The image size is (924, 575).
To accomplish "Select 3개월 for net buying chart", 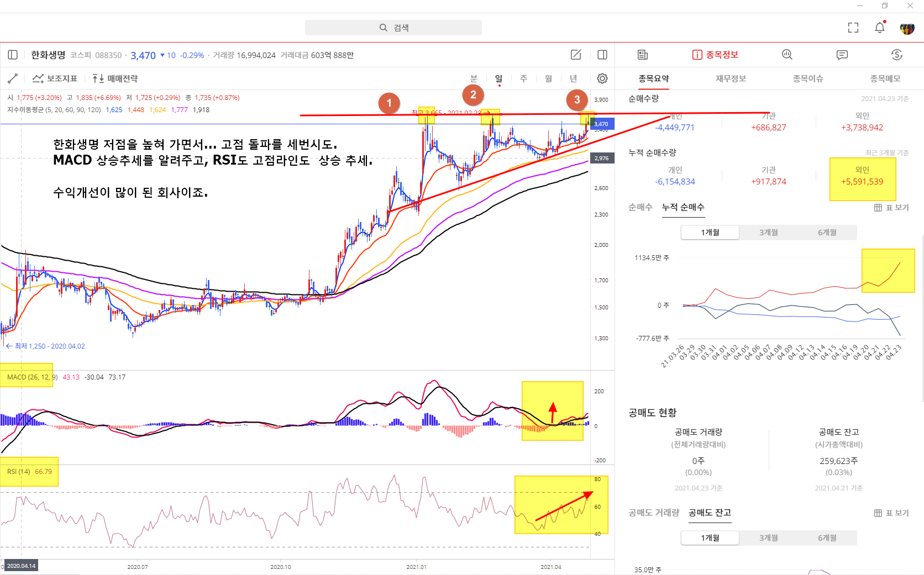I will click(768, 233).
